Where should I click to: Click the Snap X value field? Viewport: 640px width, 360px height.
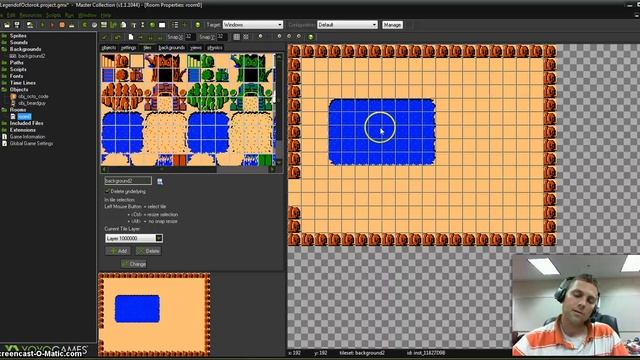point(190,37)
